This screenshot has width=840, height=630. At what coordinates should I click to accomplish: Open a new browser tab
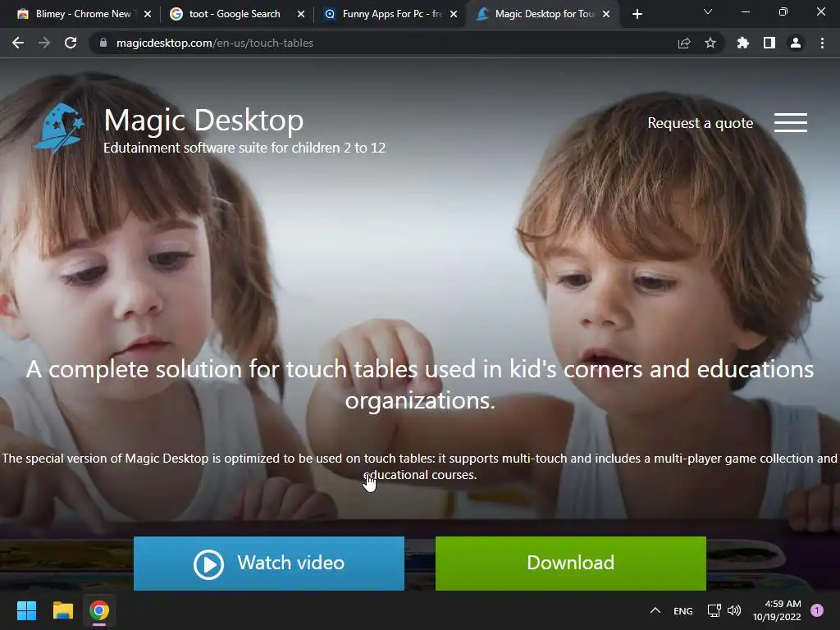(x=637, y=14)
